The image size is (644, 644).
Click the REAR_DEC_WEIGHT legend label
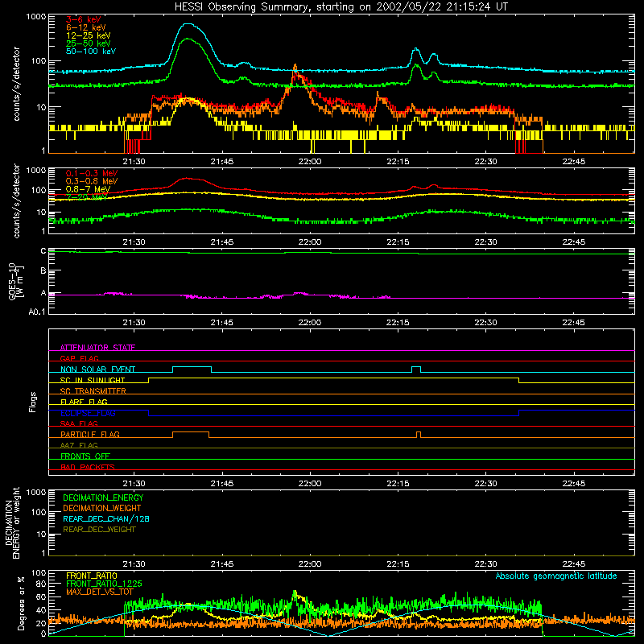(x=99, y=530)
